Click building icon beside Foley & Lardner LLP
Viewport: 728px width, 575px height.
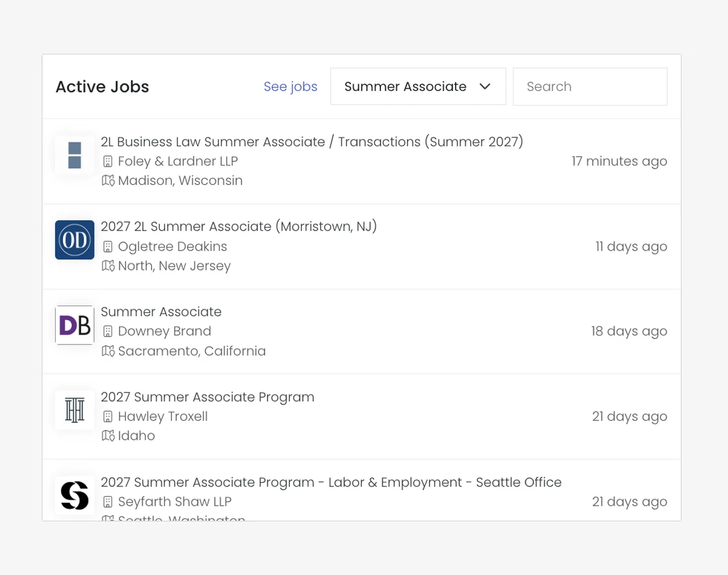108,161
